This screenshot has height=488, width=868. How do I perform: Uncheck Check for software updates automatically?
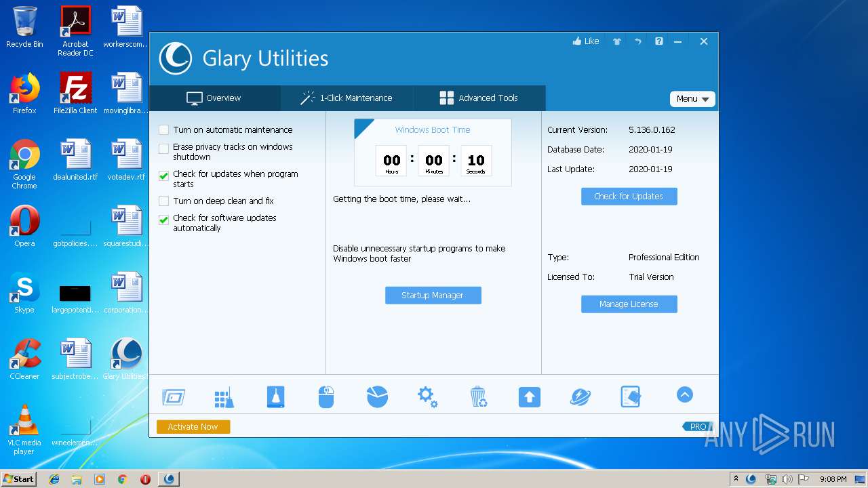163,220
